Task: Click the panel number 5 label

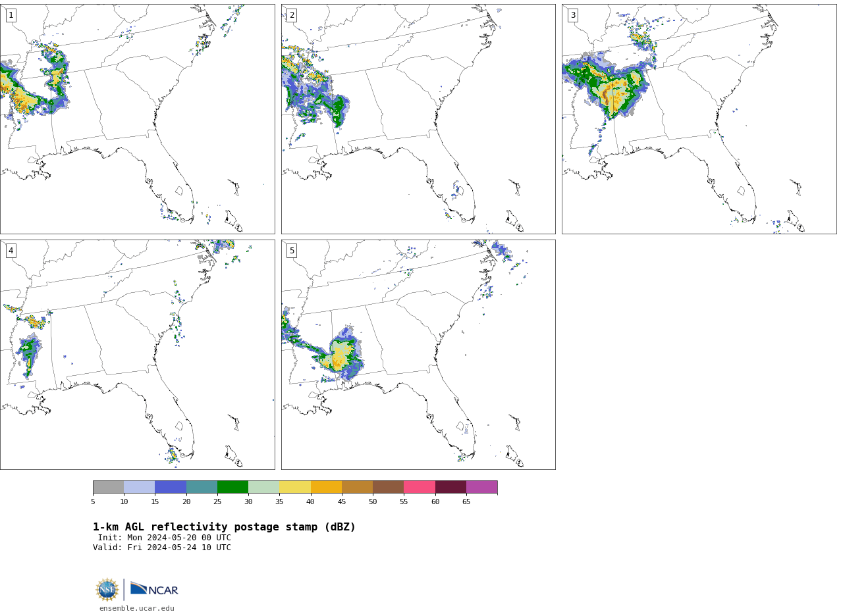Action: point(292,251)
